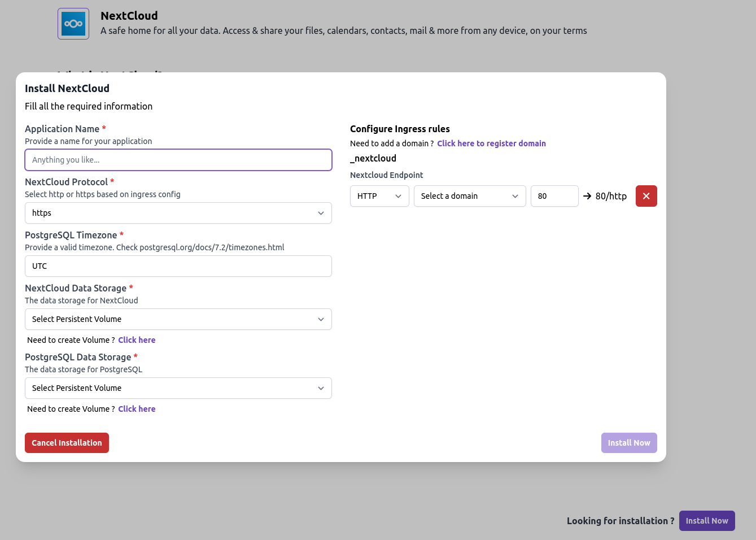Click the PostgreSQL Timezone UTC field
The height and width of the screenshot is (540, 756).
(x=178, y=266)
